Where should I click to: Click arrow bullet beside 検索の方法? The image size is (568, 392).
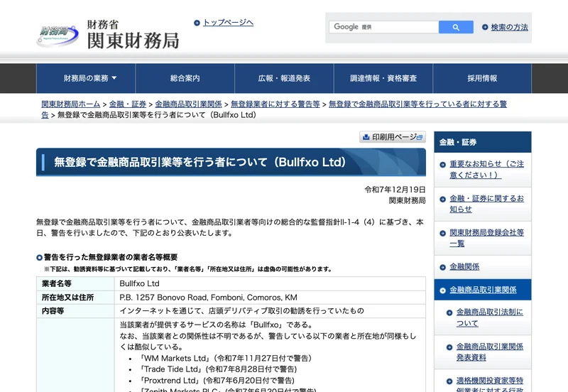click(485, 27)
